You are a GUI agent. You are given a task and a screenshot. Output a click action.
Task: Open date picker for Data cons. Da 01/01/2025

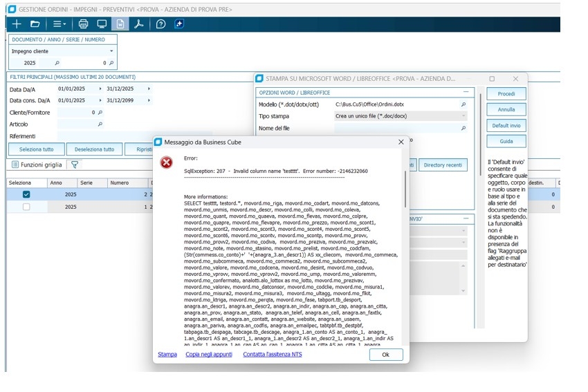point(100,100)
